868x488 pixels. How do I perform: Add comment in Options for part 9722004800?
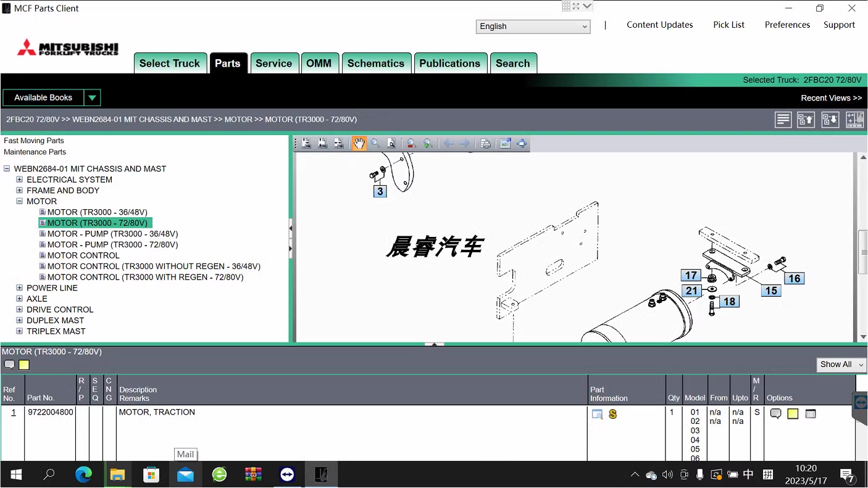coord(776,414)
